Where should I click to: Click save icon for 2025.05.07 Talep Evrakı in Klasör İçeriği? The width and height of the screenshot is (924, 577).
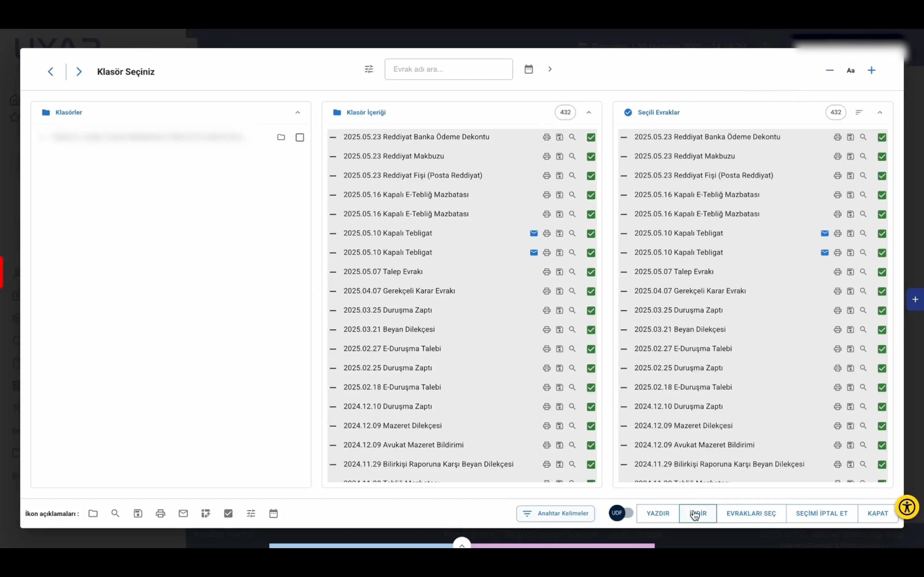point(559,272)
